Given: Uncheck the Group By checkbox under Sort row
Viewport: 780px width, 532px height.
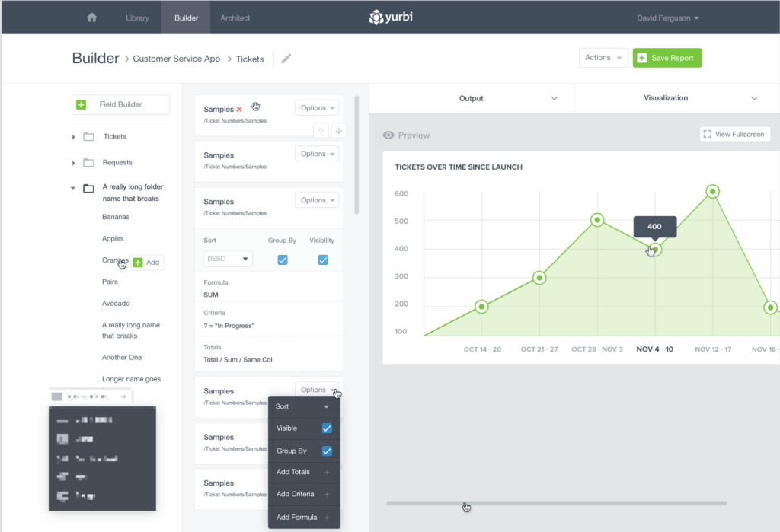Looking at the screenshot, I should coord(283,260).
